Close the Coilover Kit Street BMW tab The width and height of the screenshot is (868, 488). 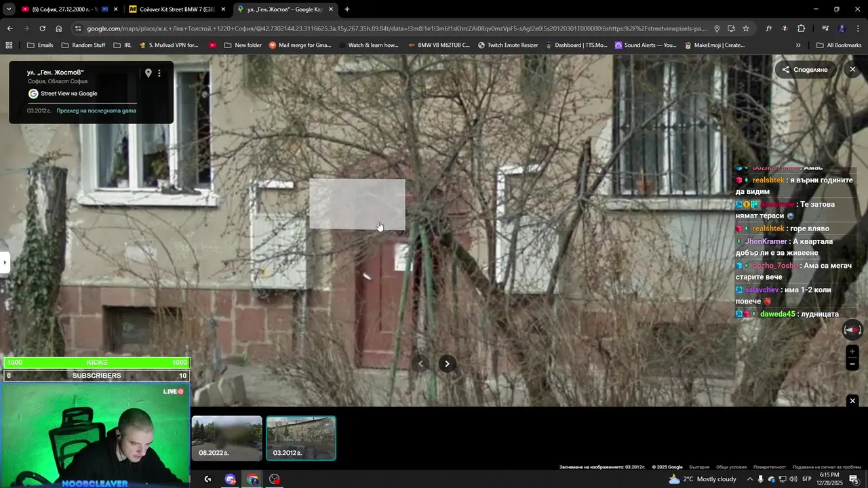[x=223, y=9]
